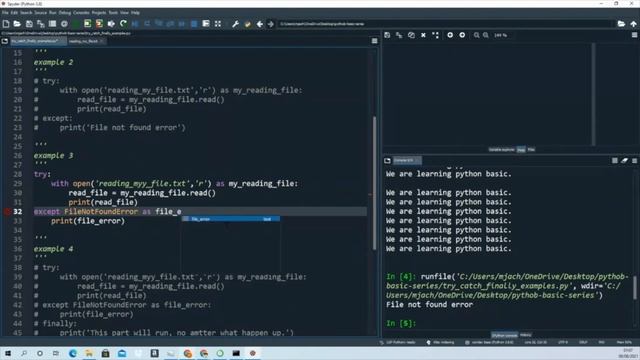Viewport: 640px width, 360px height.
Task: Run cell and advance to next
Action: (x=99, y=24)
